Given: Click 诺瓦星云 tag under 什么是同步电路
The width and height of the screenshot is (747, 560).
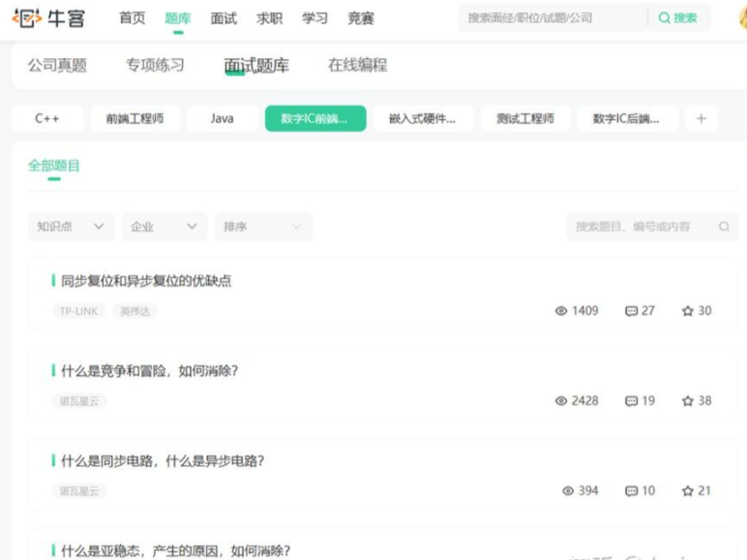Looking at the screenshot, I should point(79,491).
